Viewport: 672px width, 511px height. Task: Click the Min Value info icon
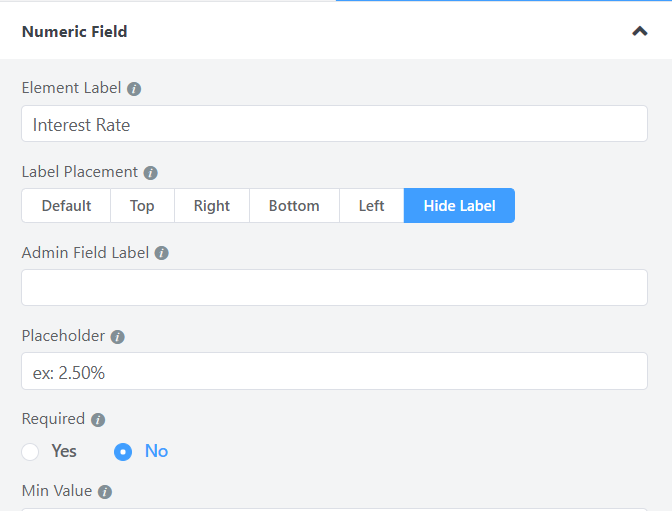click(x=105, y=491)
